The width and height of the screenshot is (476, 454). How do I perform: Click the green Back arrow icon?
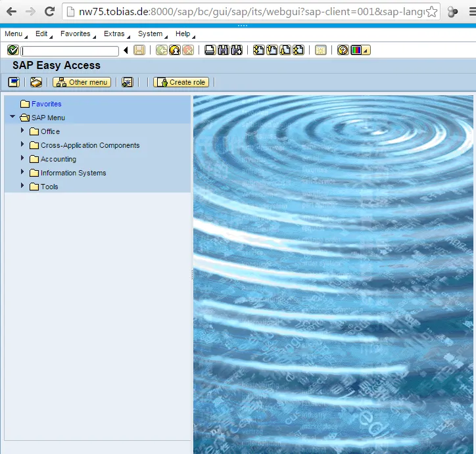pyautogui.click(x=161, y=51)
